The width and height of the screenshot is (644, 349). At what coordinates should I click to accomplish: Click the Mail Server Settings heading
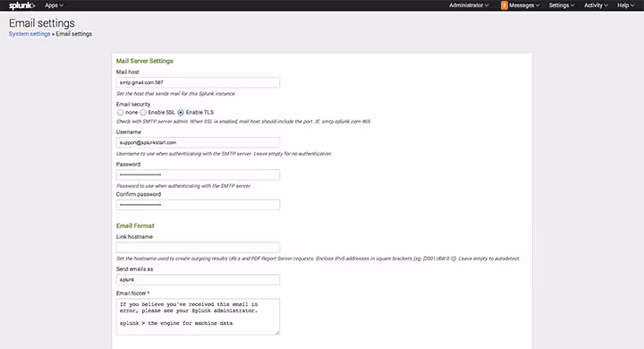point(145,61)
